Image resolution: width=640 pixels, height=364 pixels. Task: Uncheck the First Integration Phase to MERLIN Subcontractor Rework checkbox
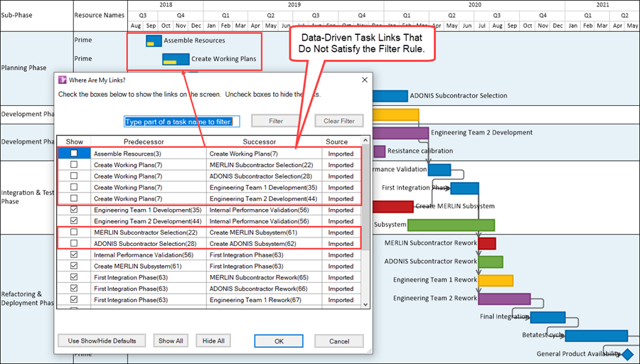[74, 277]
